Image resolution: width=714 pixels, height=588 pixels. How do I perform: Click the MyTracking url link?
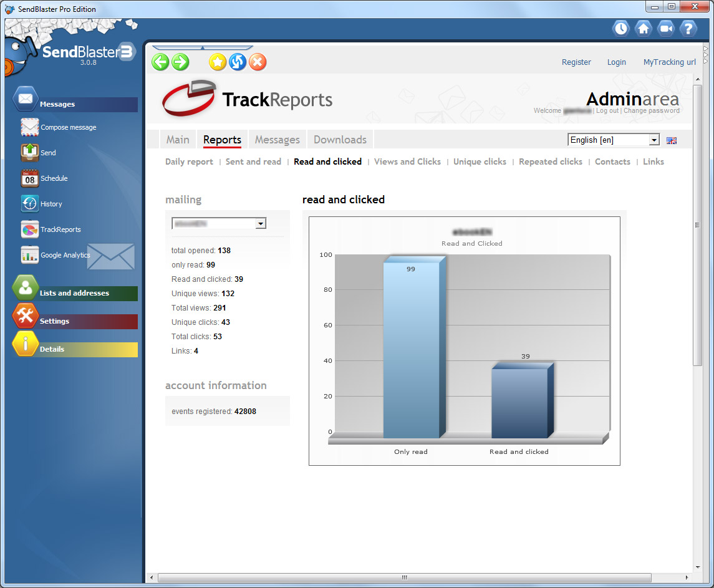pos(669,62)
